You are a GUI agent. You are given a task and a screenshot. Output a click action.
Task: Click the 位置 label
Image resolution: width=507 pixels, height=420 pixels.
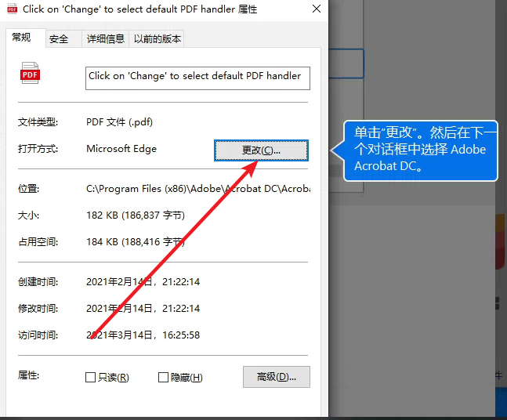[29, 189]
